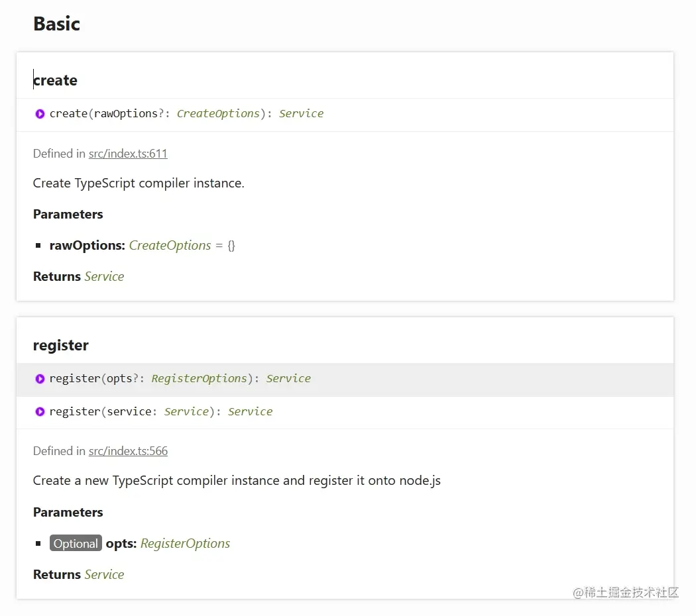Open Service link after Returns in create section
The image size is (696, 616).
click(104, 276)
